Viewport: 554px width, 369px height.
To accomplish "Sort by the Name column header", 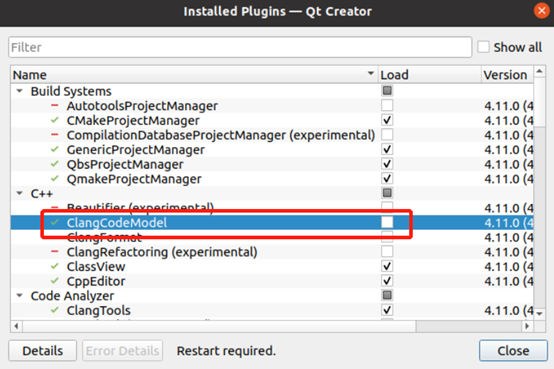I will click(194, 75).
